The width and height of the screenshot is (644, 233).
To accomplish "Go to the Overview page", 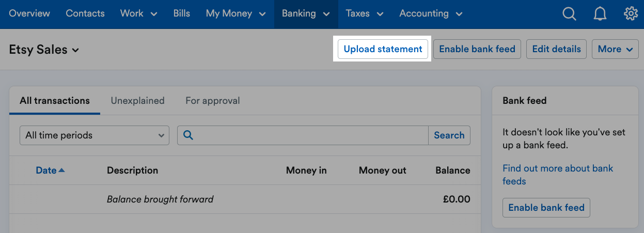I will [29, 14].
